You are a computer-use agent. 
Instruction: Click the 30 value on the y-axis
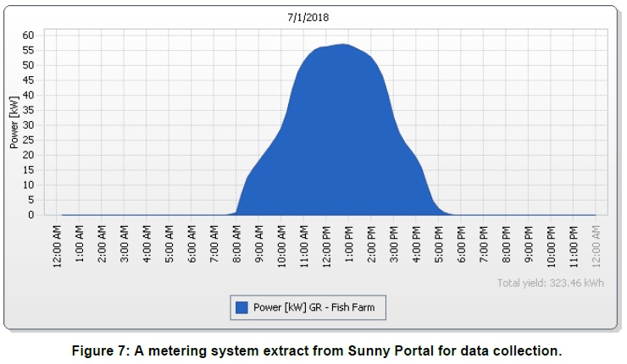[28, 125]
